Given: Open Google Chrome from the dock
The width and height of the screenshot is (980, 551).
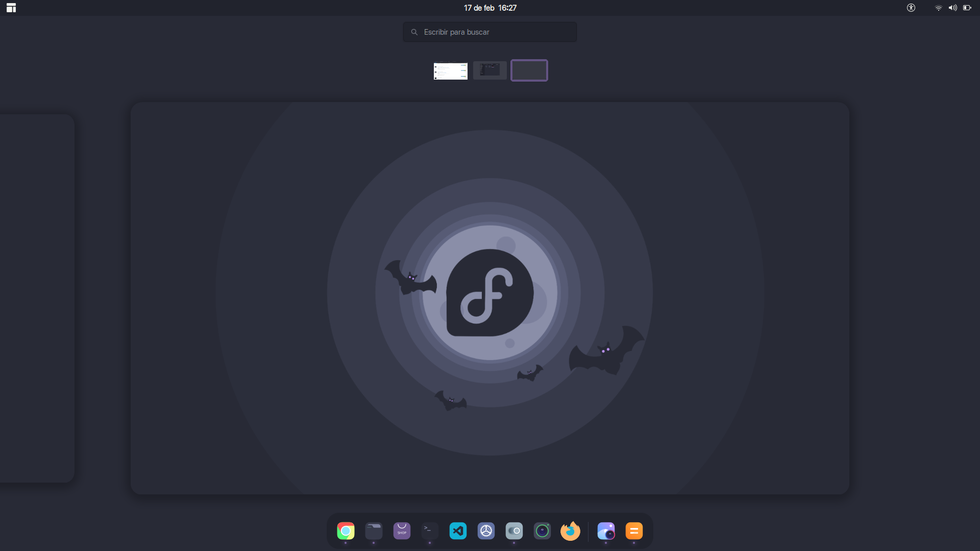Looking at the screenshot, I should [x=346, y=531].
